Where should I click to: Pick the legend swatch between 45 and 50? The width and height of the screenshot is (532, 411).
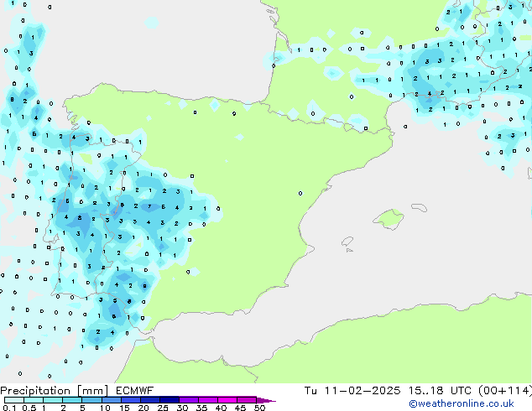[x=247, y=400]
